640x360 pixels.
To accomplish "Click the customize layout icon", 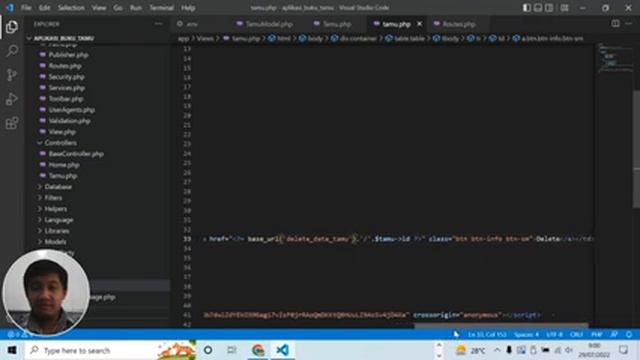I will pos(564,8).
